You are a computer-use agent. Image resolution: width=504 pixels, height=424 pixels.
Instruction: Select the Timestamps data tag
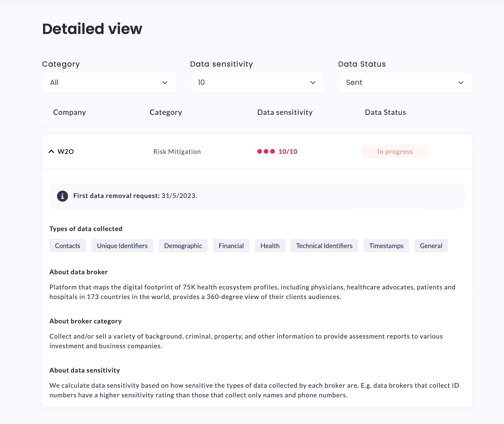(386, 246)
